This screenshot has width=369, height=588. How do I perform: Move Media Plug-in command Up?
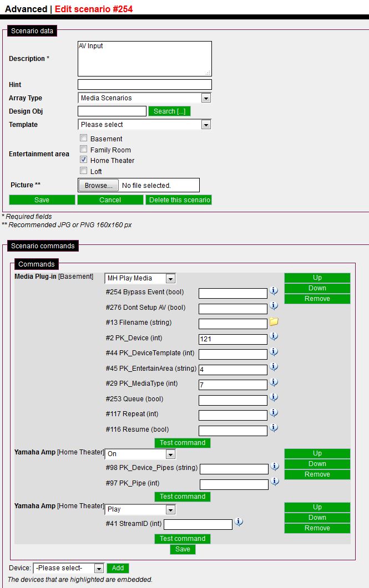click(317, 278)
